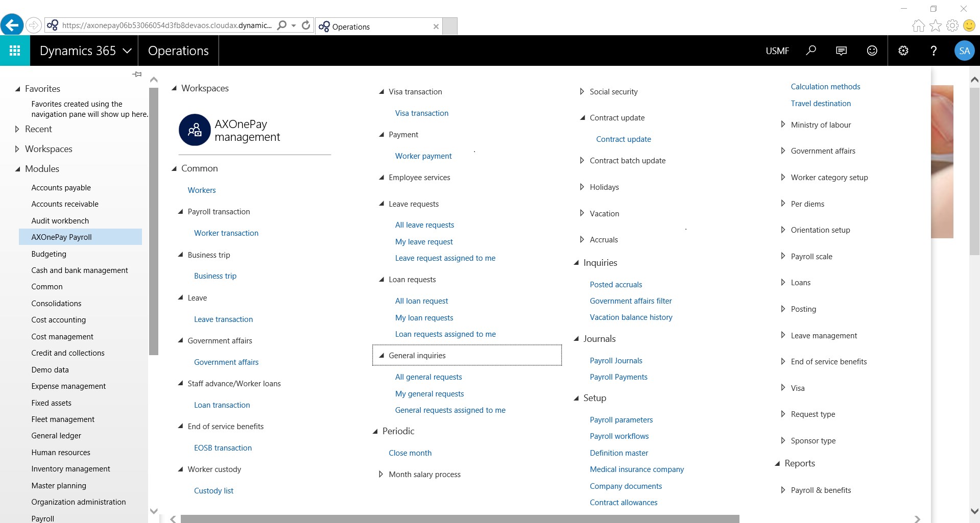The image size is (980, 523).
Task: Open browser tools gear icon
Action: tap(952, 26)
